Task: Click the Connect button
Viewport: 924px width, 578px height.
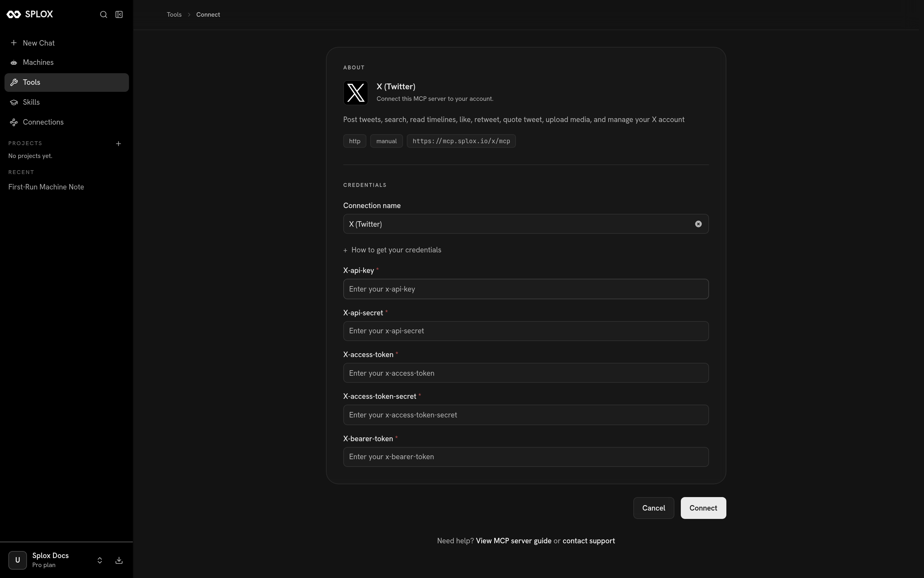Action: [703, 508]
